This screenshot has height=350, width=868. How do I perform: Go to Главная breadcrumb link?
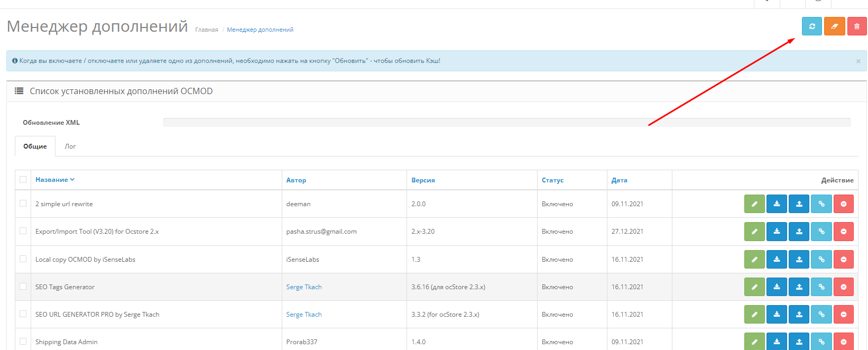pos(206,30)
